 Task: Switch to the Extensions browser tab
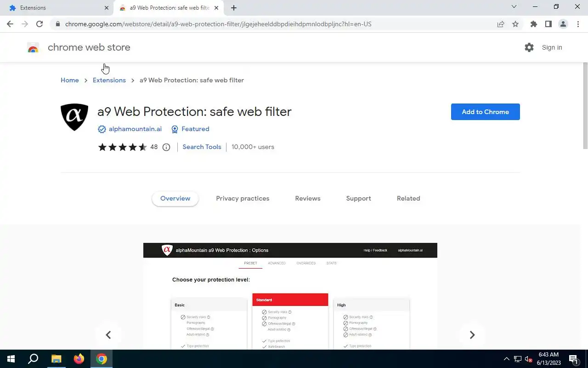click(x=57, y=8)
